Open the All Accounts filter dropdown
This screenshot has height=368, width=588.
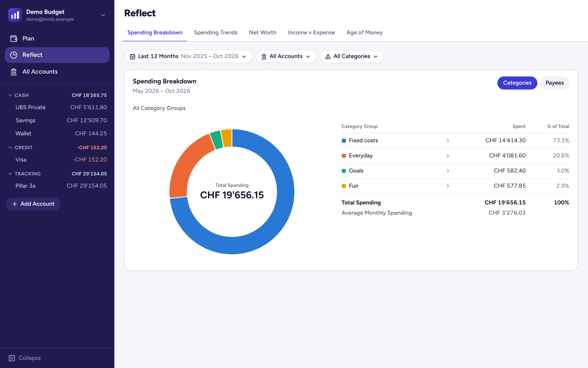286,56
